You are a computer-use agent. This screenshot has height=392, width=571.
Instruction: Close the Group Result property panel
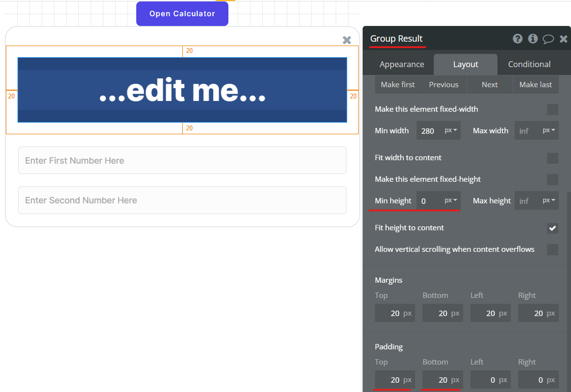click(564, 39)
